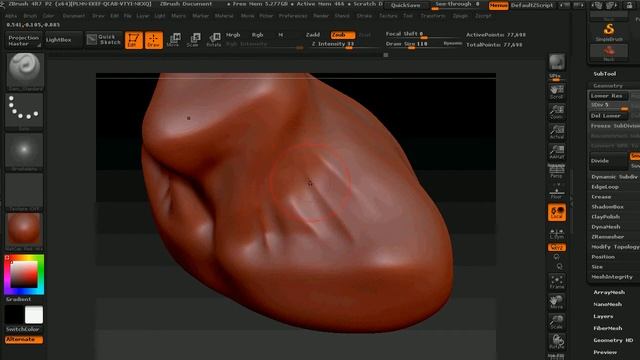Click the QuickSave button
The height and width of the screenshot is (360, 640).
(x=405, y=6)
